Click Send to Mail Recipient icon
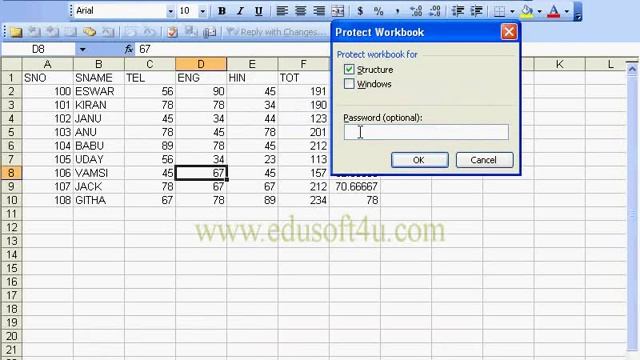 coord(209,32)
